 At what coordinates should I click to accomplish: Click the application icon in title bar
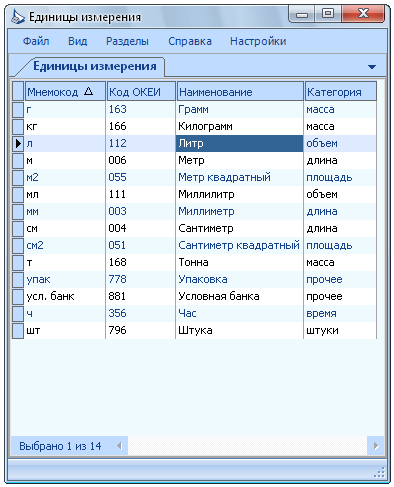coord(17,17)
